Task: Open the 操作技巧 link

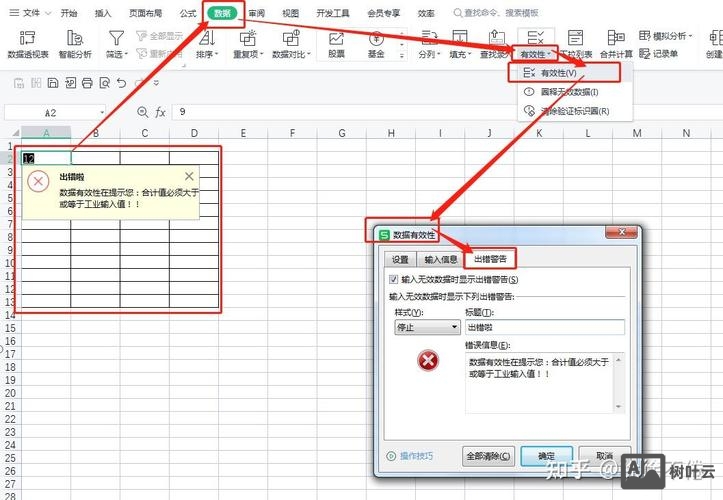Action: (x=416, y=456)
